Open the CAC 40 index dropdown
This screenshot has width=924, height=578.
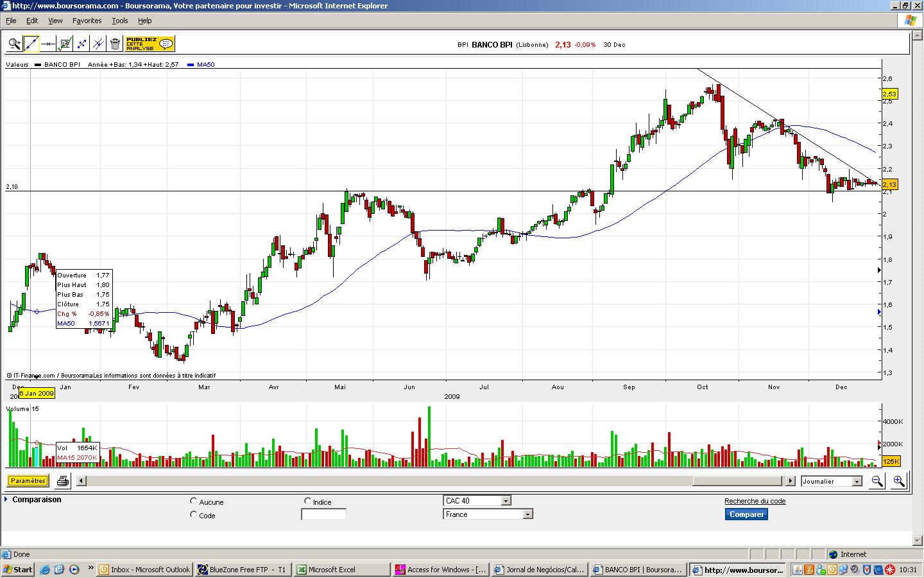click(477, 501)
